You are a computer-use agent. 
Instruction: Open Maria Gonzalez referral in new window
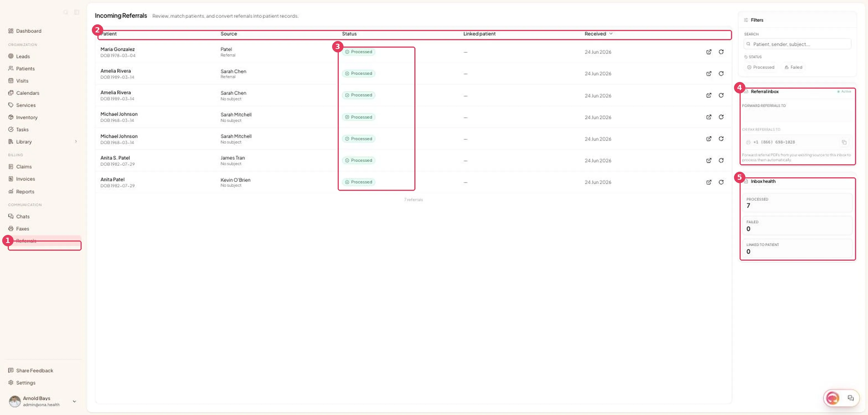709,52
